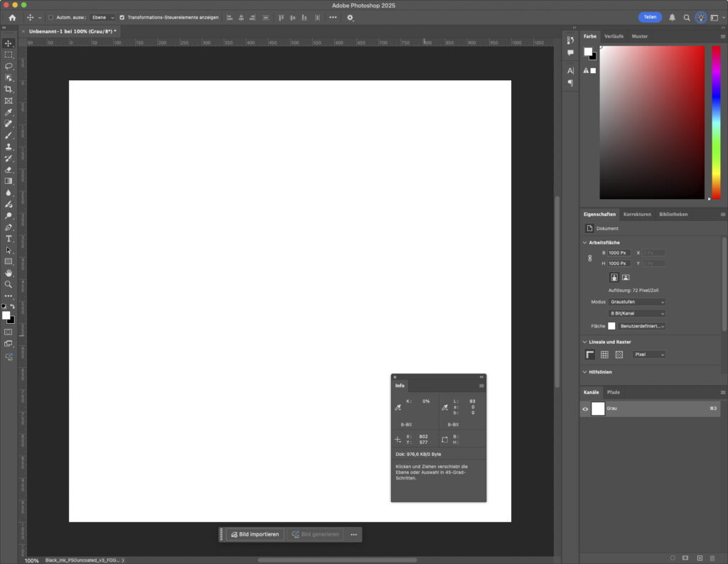728x564 pixels.
Task: Expand the Hilfslinien section
Action: pyautogui.click(x=584, y=372)
